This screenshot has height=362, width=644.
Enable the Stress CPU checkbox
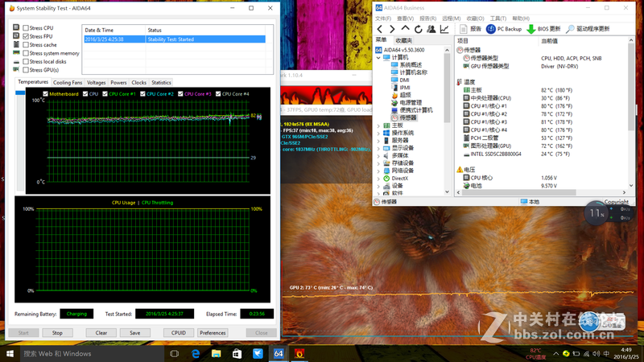(x=26, y=28)
